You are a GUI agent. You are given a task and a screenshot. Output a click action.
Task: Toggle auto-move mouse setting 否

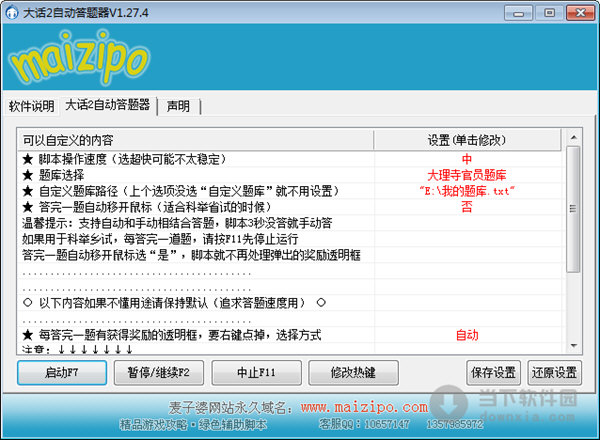pos(467,207)
